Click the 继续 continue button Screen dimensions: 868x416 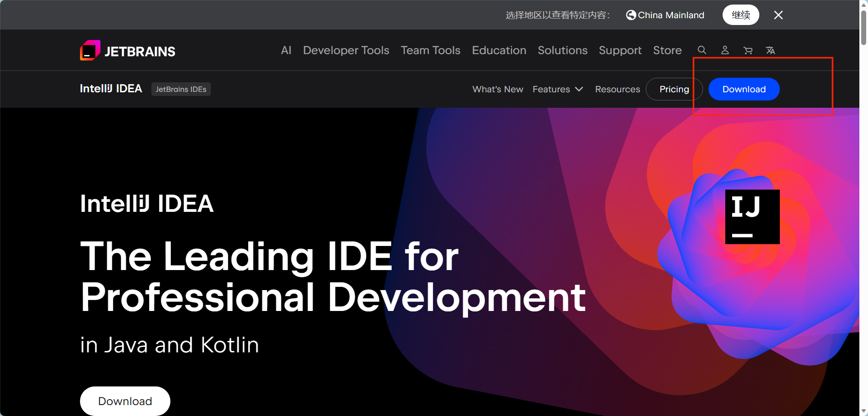[741, 15]
